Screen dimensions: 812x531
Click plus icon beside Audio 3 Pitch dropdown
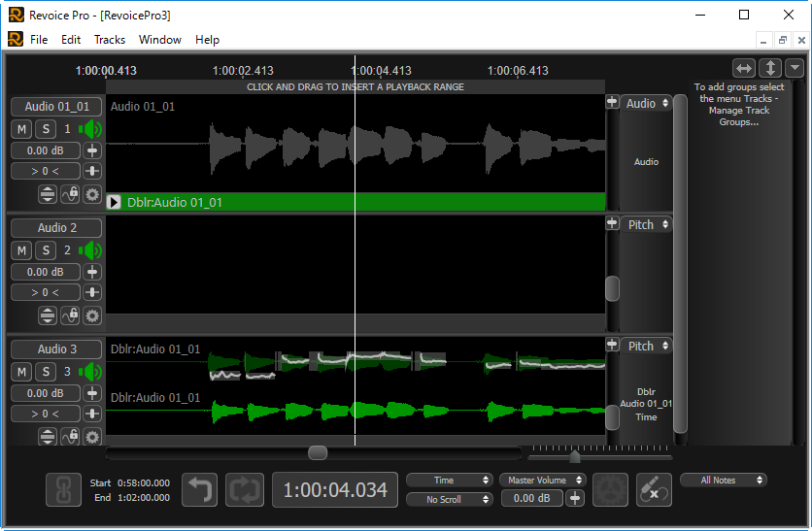coord(612,345)
